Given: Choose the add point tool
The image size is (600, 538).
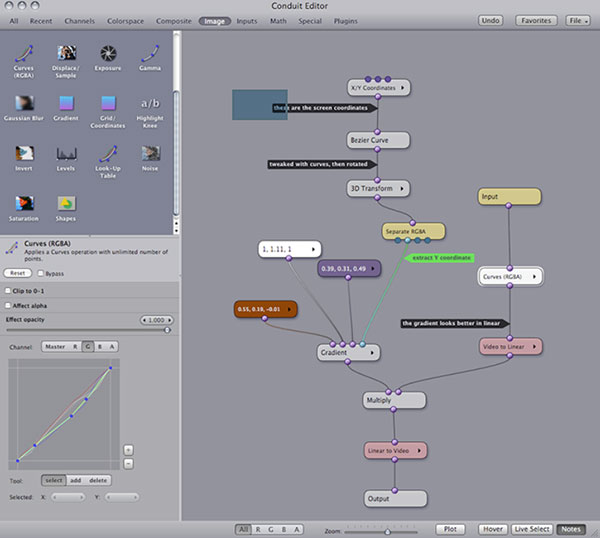Looking at the screenshot, I should pos(76,480).
